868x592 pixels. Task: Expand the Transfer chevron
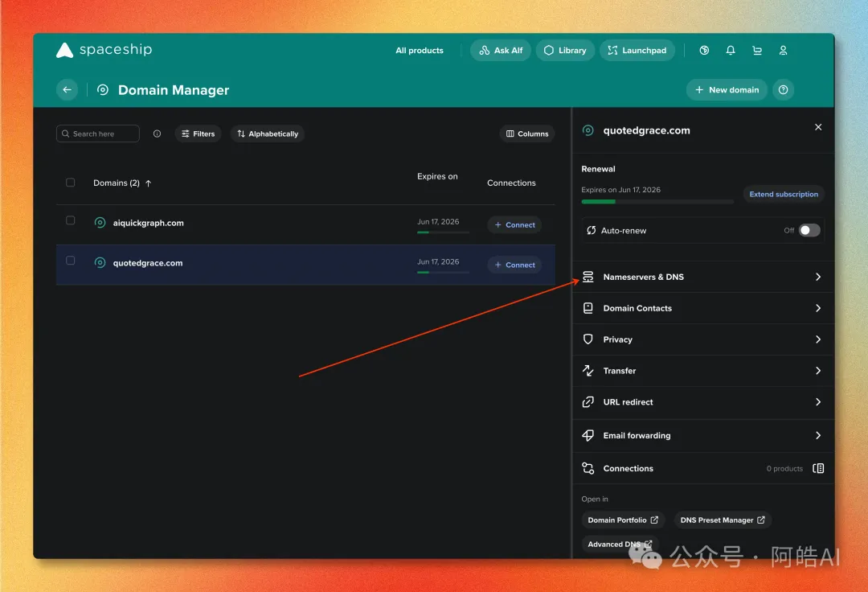click(818, 371)
